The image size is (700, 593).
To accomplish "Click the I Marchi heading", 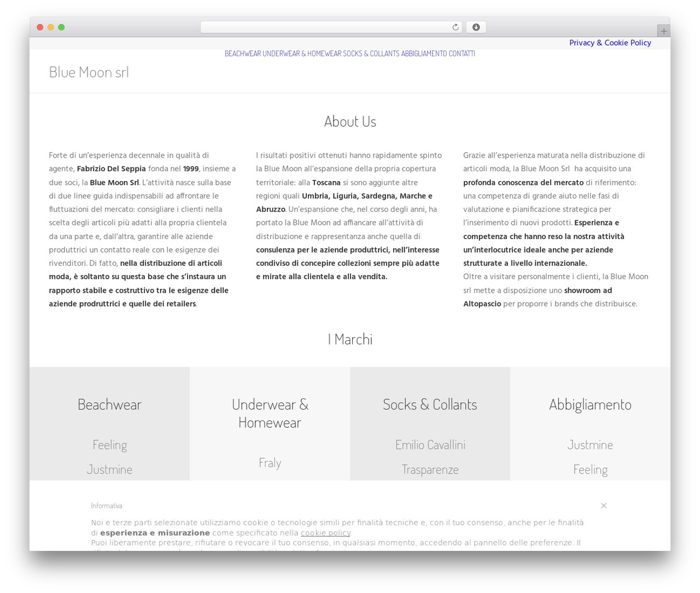I will [x=350, y=339].
